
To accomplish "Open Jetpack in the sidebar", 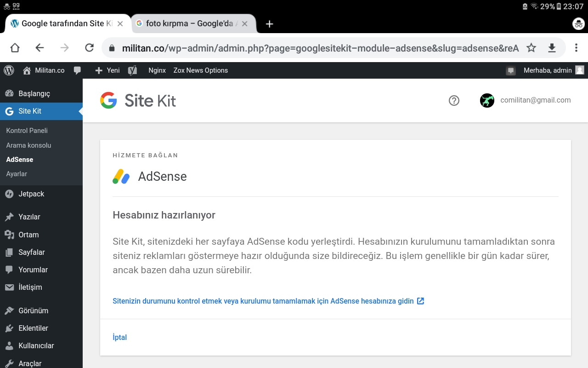I will pyautogui.click(x=41, y=194).
